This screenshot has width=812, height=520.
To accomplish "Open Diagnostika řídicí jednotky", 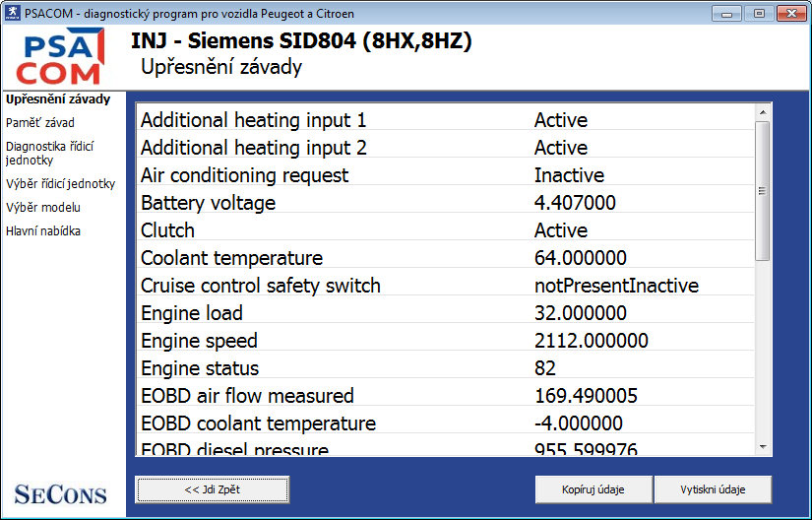I will (x=49, y=153).
